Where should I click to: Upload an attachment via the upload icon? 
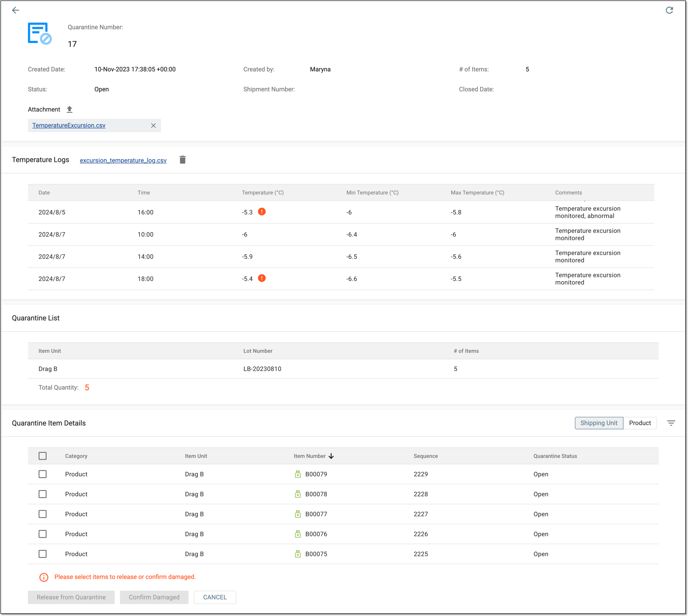tap(69, 109)
